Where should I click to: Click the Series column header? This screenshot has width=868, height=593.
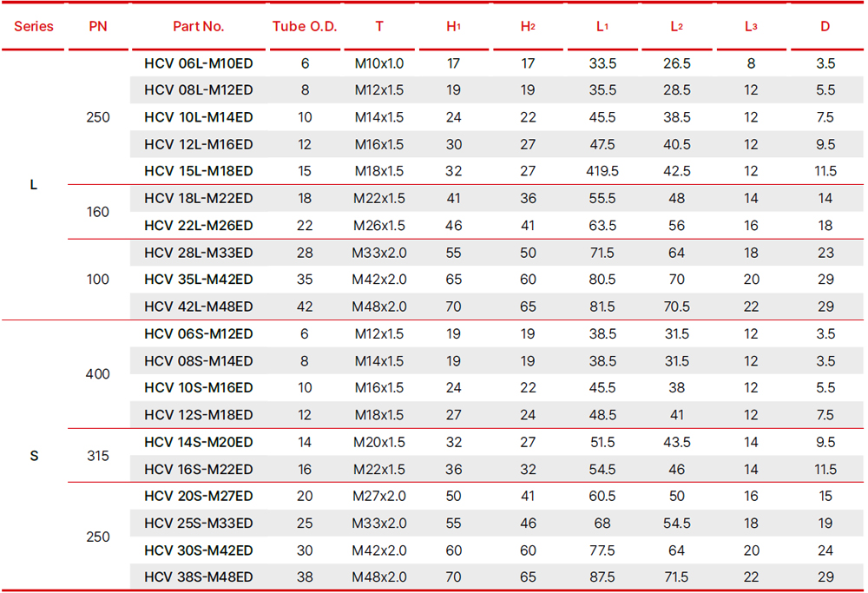pos(34,26)
